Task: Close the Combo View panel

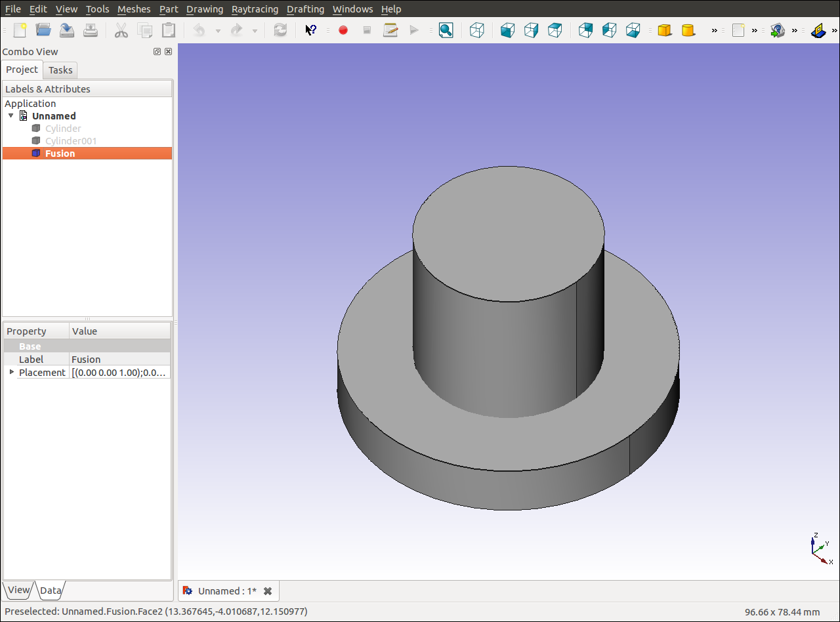Action: pos(168,52)
